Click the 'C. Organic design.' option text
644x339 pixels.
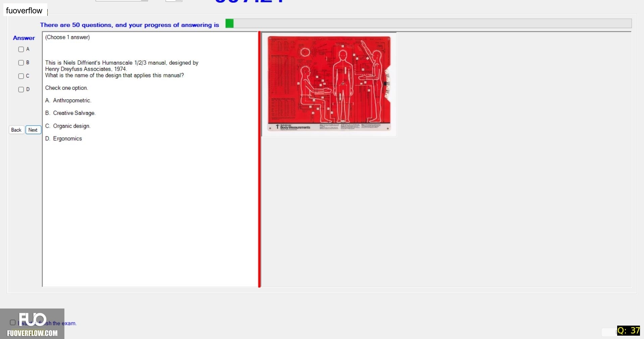68,126
